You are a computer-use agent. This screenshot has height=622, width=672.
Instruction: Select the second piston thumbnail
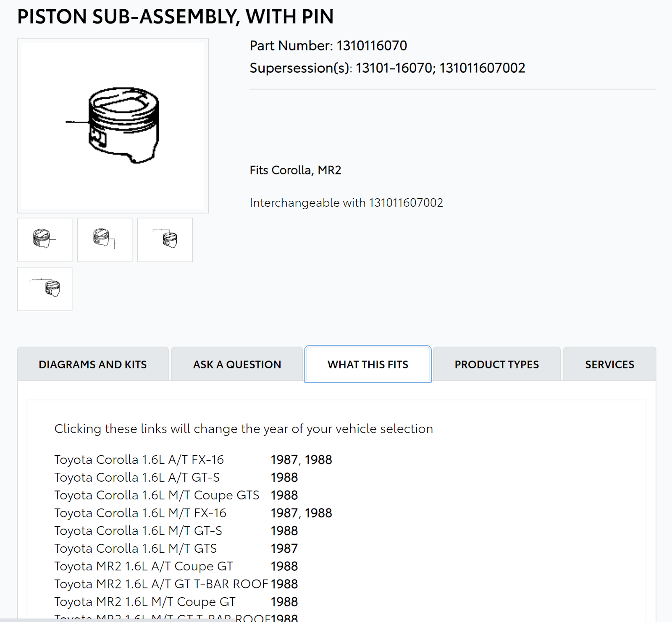click(105, 240)
